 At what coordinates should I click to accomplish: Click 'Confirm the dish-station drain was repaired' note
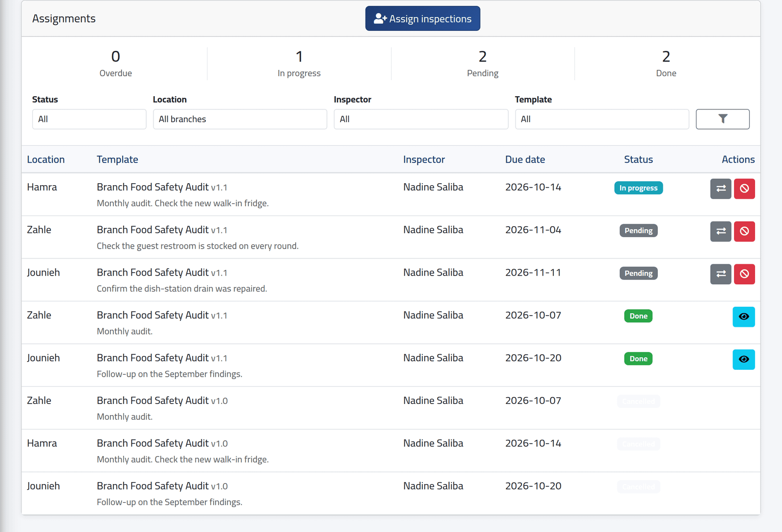182,289
